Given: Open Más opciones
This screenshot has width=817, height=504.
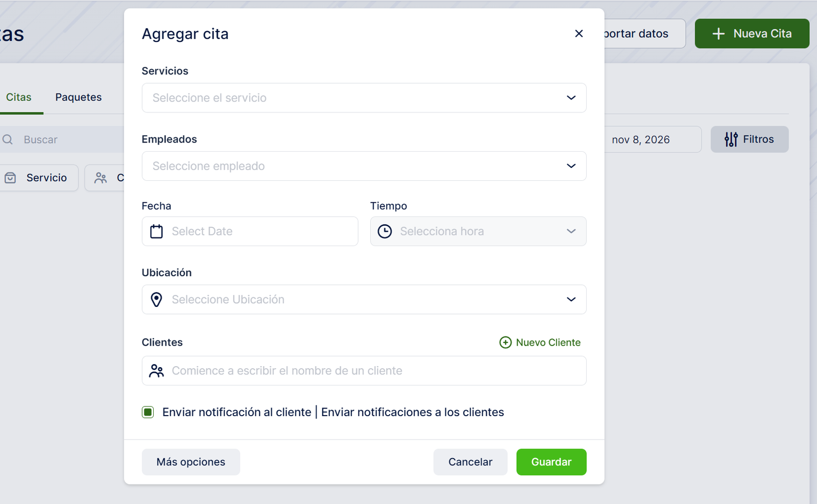Looking at the screenshot, I should pos(190,462).
